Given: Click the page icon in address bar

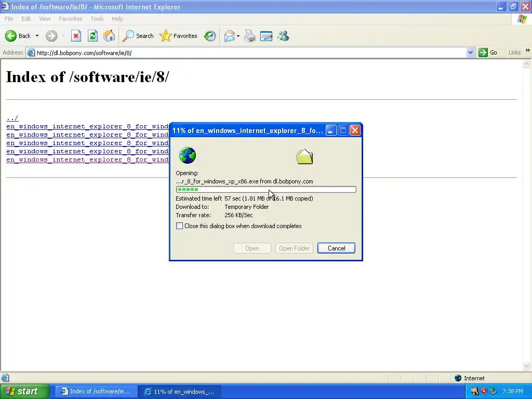Looking at the screenshot, I should pos(31,52).
